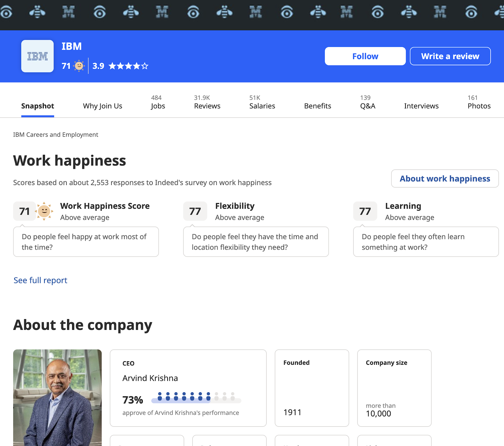Click the IBM logo in the header
The image size is (504, 446).
(x=37, y=56)
